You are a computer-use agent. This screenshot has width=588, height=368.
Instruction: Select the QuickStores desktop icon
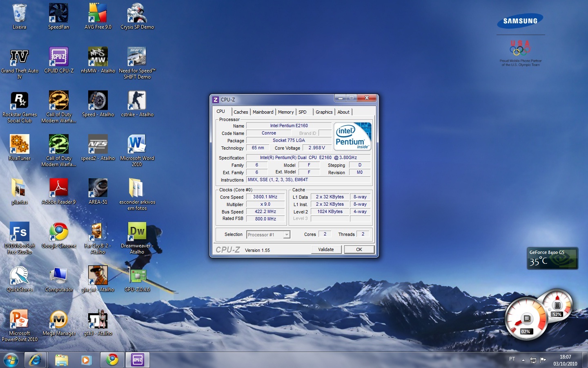(x=19, y=279)
